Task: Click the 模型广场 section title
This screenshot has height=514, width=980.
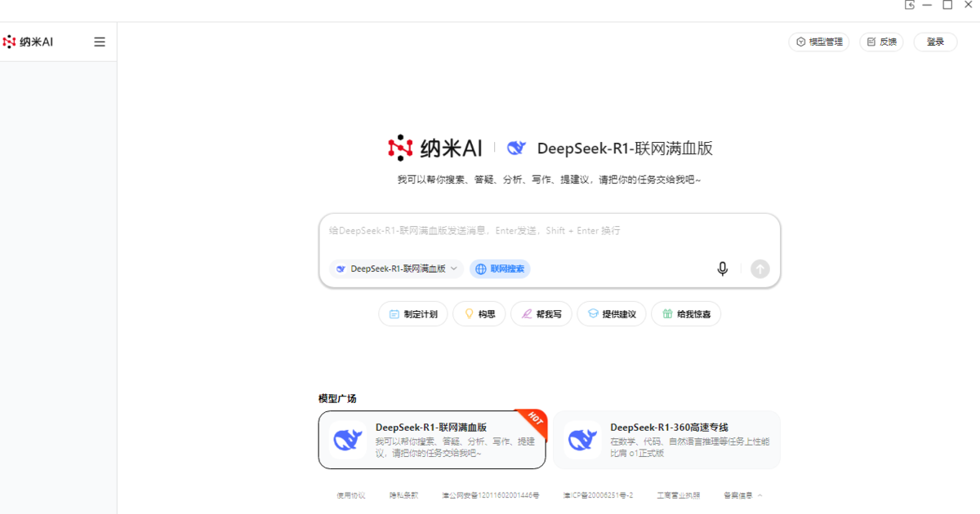Action: click(337, 398)
